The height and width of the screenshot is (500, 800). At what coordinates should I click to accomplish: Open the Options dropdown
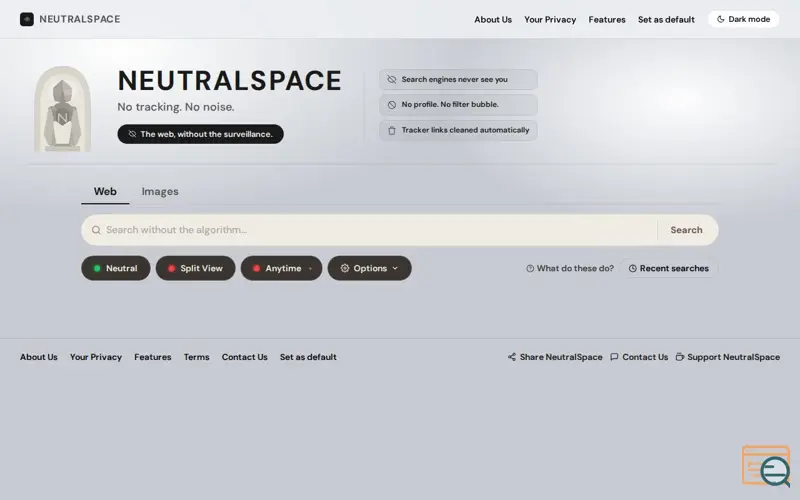369,268
